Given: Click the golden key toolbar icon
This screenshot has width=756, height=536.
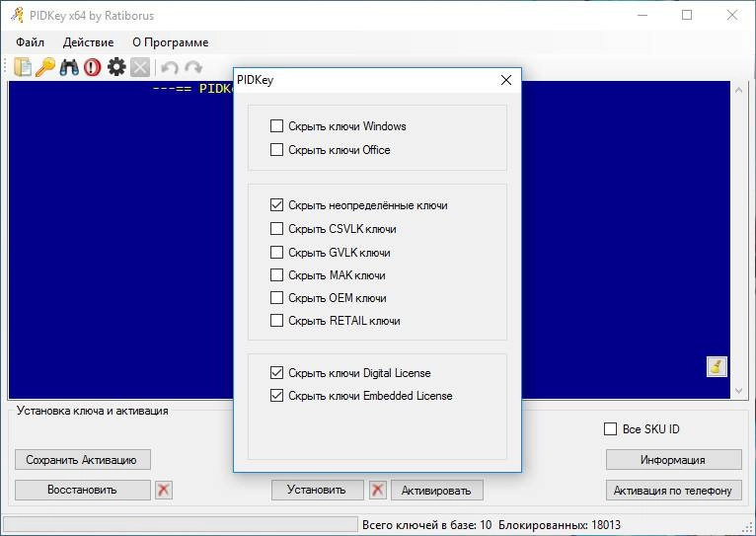Looking at the screenshot, I should click(45, 67).
